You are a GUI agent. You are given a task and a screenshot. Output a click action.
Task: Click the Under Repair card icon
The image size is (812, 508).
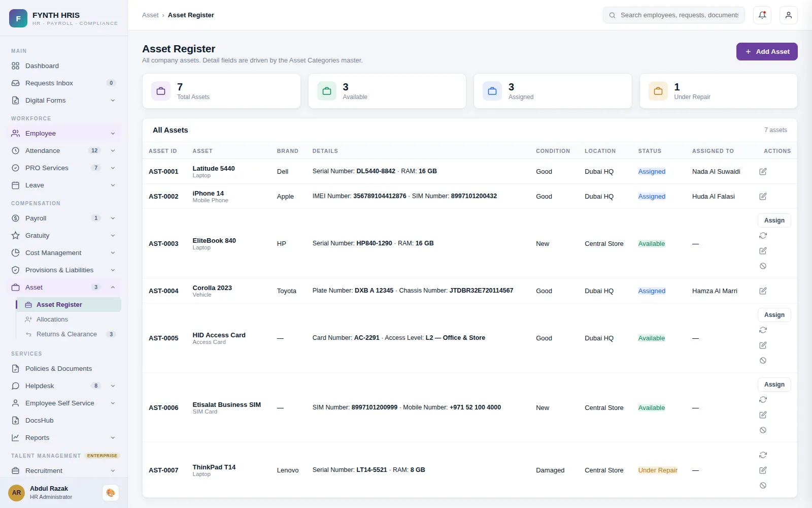coord(658,91)
